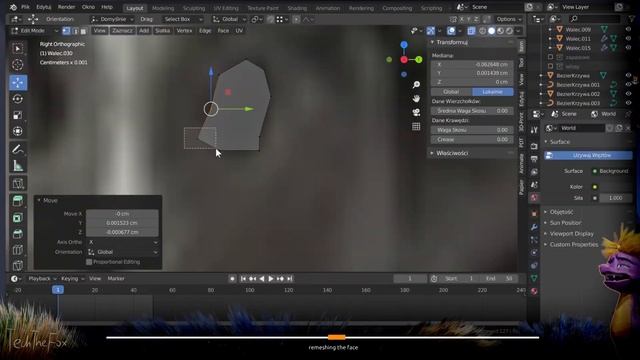640x360 pixels.
Task: Toggle auto keying record button
Action: tap(232, 279)
